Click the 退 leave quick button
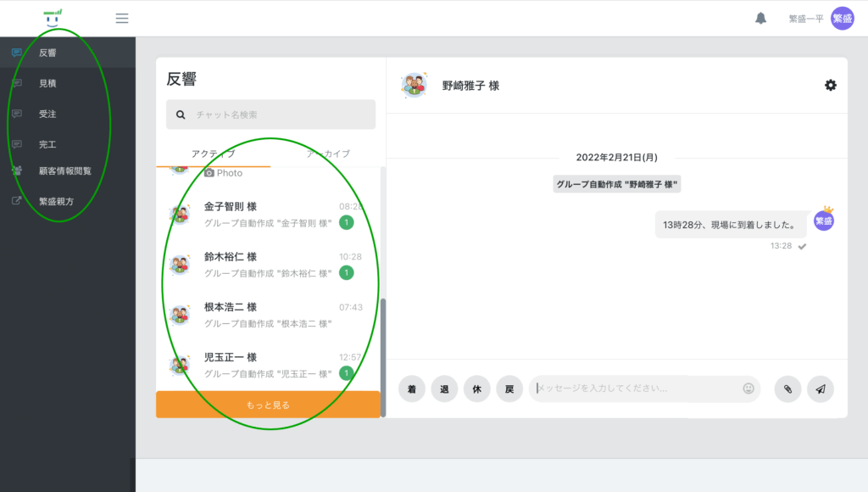 [x=444, y=389]
